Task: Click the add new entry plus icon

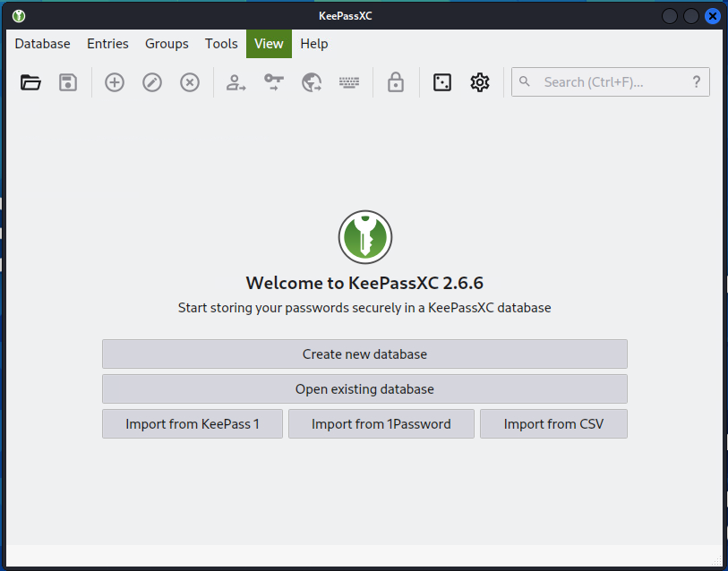Action: 115,82
